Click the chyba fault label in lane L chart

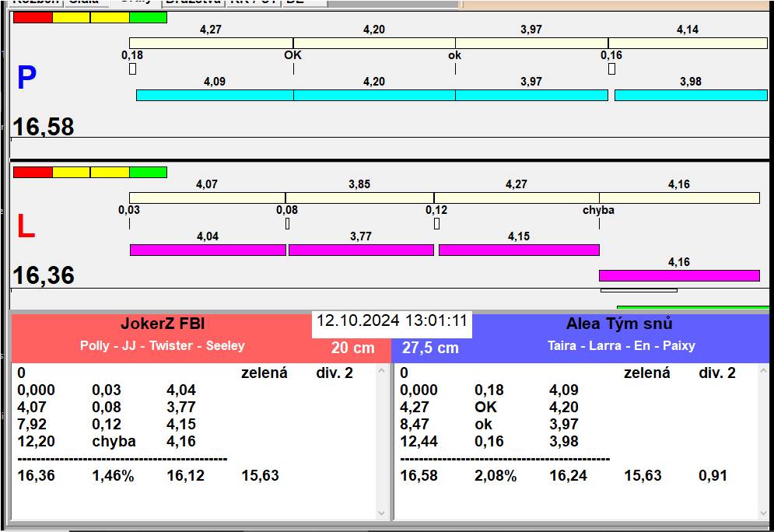coord(598,210)
